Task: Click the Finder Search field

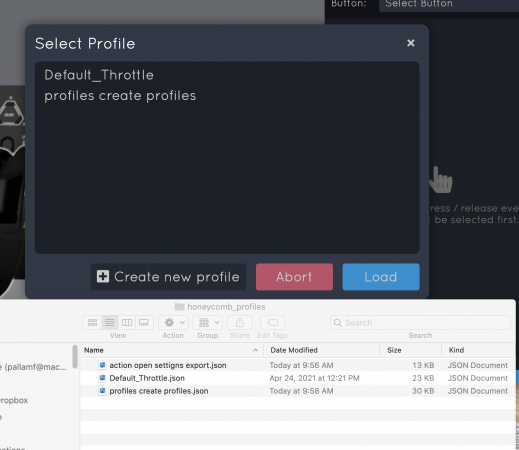Action: point(420,323)
